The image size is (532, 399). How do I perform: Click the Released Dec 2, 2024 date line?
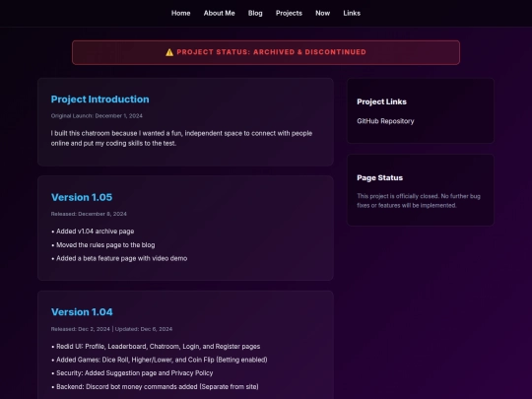click(x=111, y=329)
